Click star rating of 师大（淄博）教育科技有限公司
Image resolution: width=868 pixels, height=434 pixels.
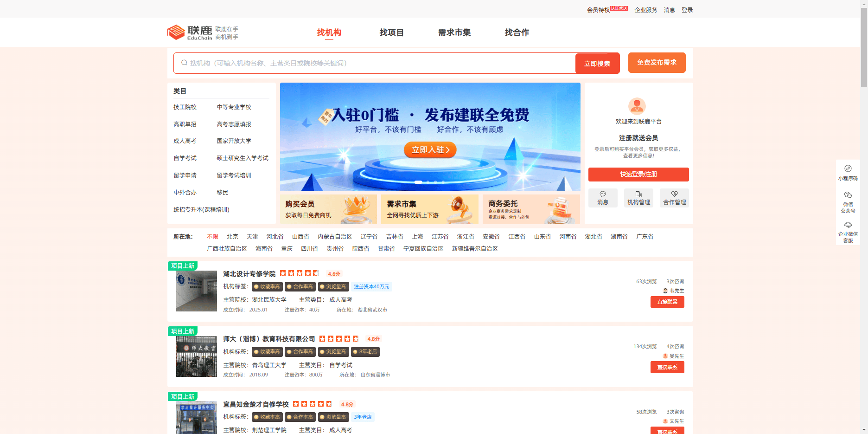pos(339,339)
